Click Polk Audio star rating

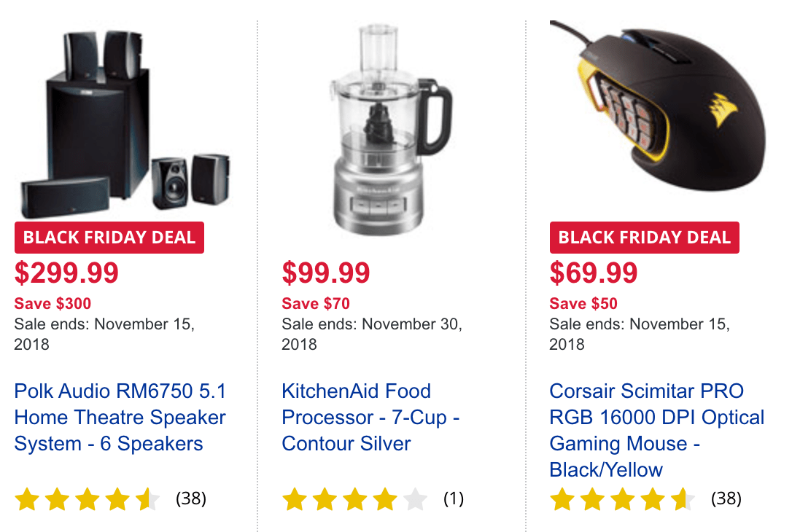pyautogui.click(x=88, y=499)
